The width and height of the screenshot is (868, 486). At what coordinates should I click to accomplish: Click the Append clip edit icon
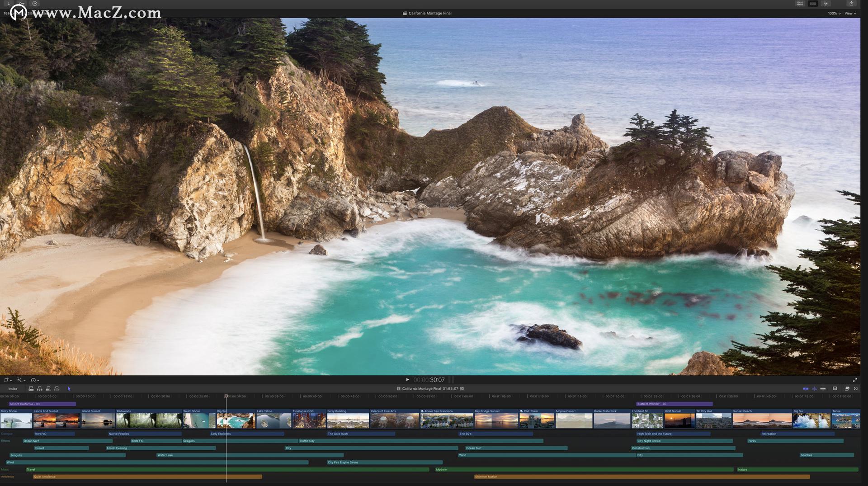tap(48, 388)
